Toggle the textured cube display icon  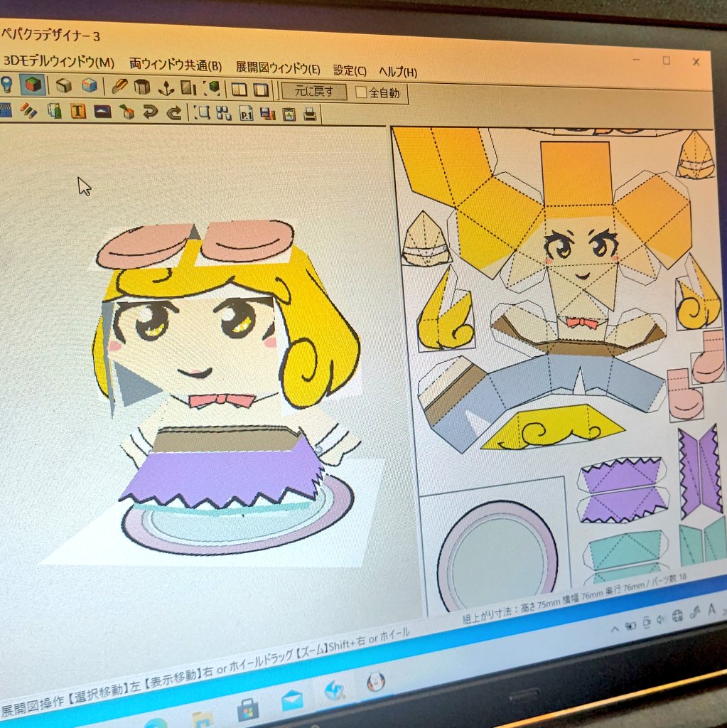pos(33,85)
